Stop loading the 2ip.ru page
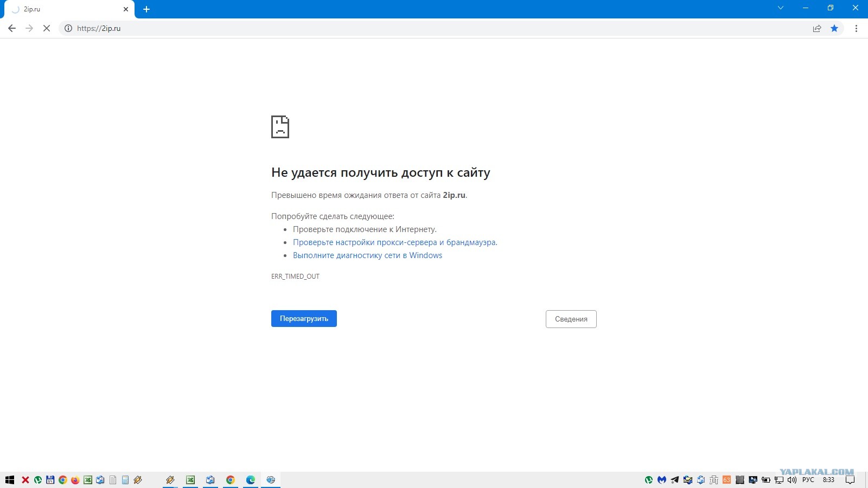This screenshot has width=868, height=488. pyautogui.click(x=47, y=28)
